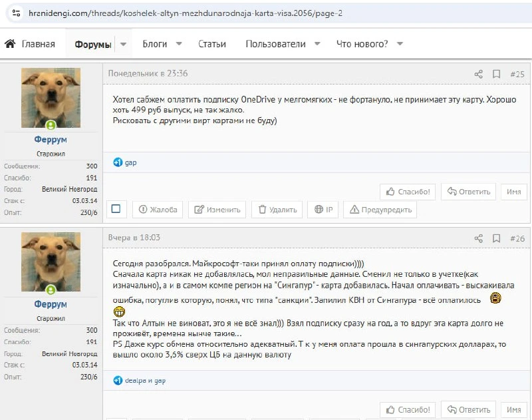Click the screaming emoji in post #26
The width and height of the screenshot is (532, 420).
pyautogui.click(x=495, y=298)
